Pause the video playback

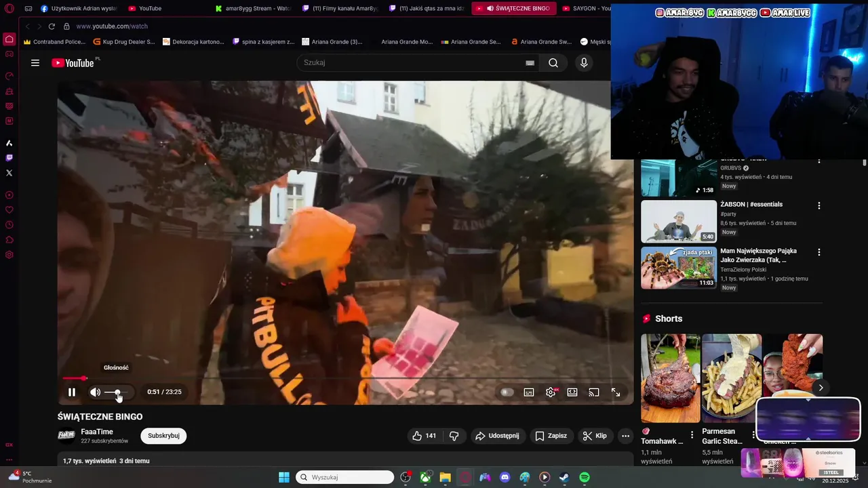72,392
